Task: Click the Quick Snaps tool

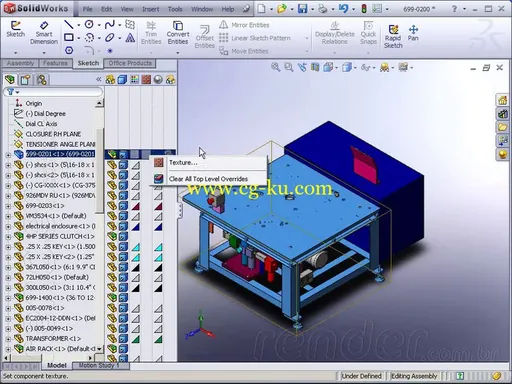Action: [x=368, y=33]
